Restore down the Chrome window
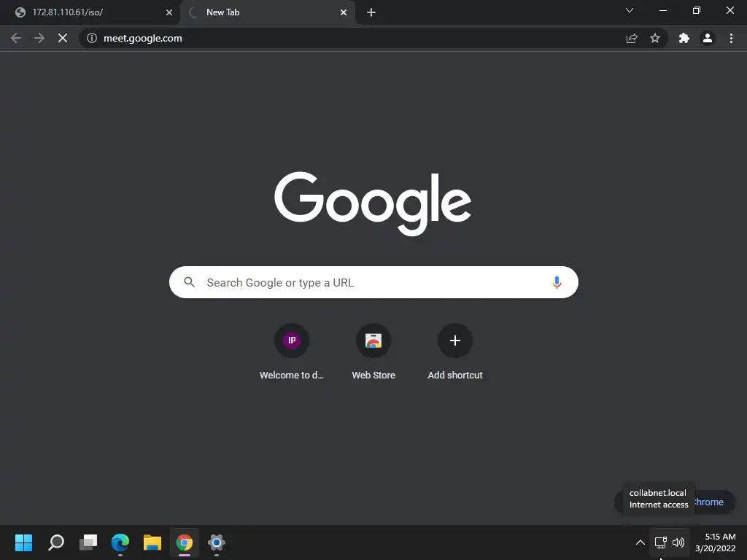This screenshot has width=747, height=560. point(697,10)
